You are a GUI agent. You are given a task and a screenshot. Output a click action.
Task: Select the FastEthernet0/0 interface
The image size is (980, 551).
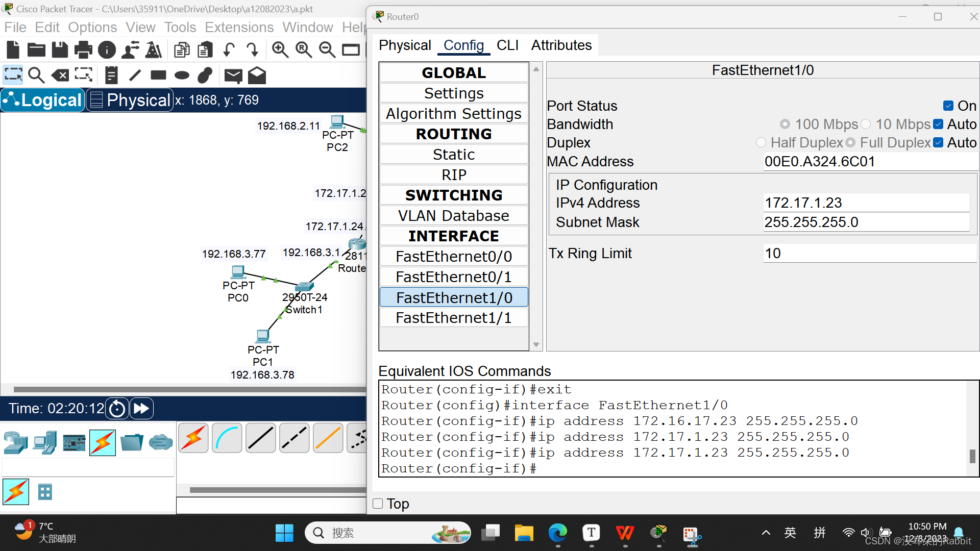(x=454, y=257)
